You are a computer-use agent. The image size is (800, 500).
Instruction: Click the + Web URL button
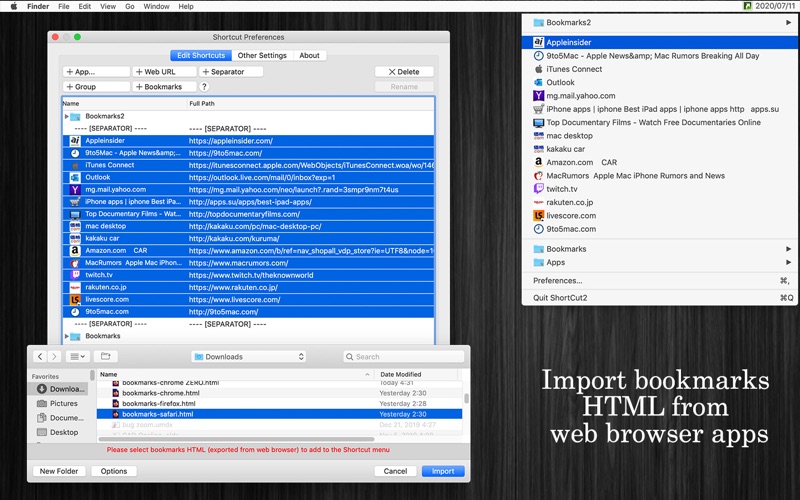(164, 72)
